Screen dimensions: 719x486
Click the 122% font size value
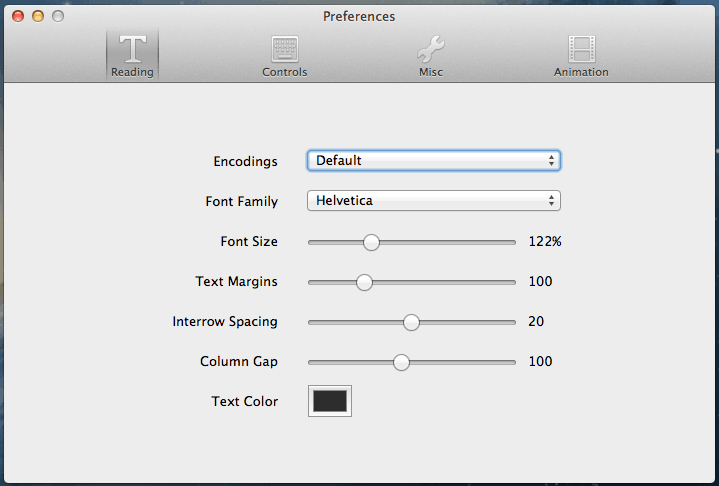(545, 242)
